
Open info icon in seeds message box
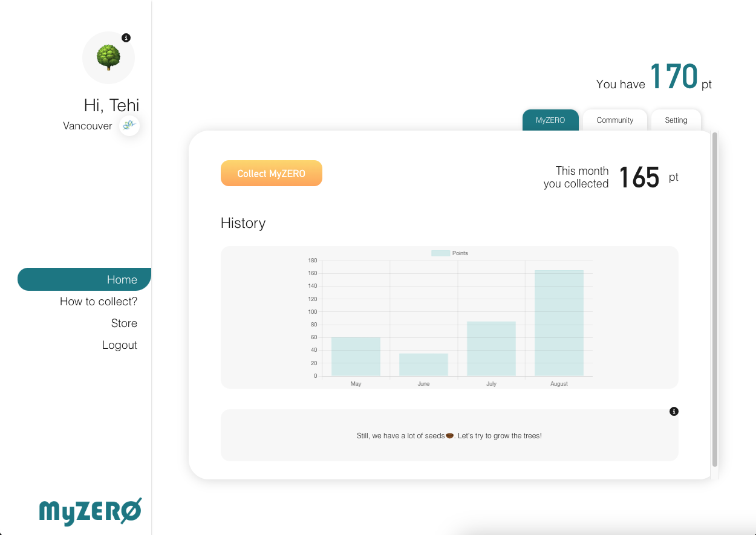[674, 412]
